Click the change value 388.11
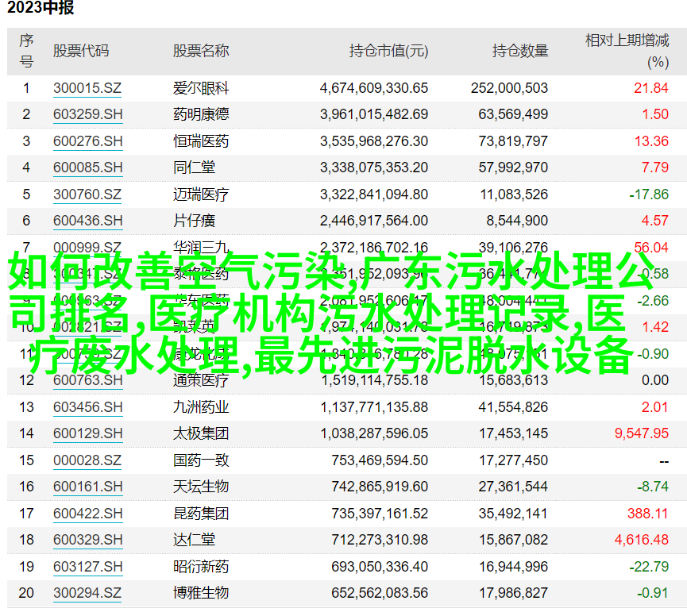 647,514
